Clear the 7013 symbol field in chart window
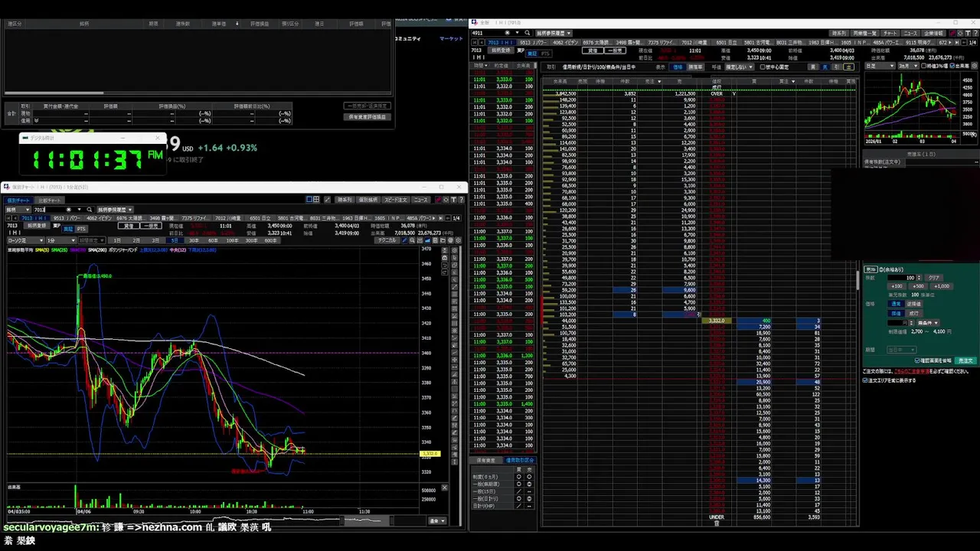Image resolution: width=980 pixels, height=551 pixels. (68, 209)
